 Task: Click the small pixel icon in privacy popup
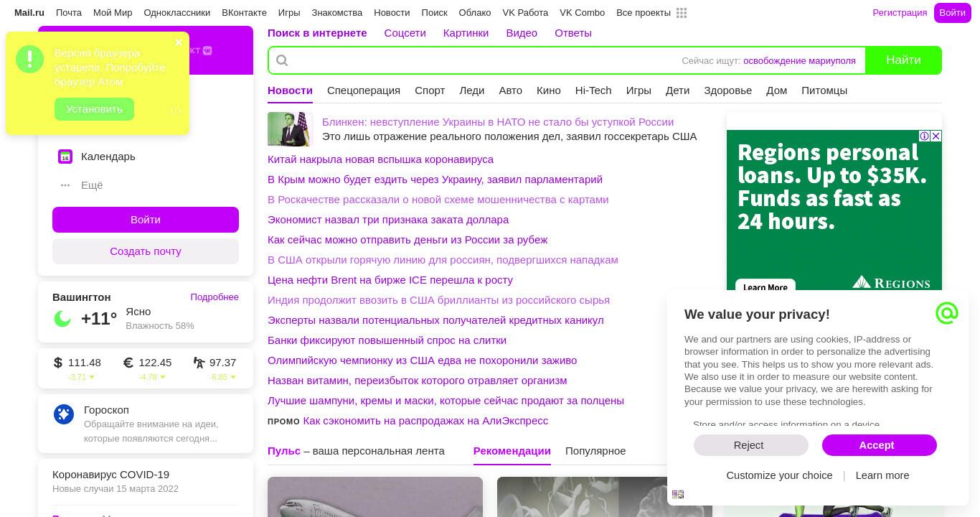(678, 494)
